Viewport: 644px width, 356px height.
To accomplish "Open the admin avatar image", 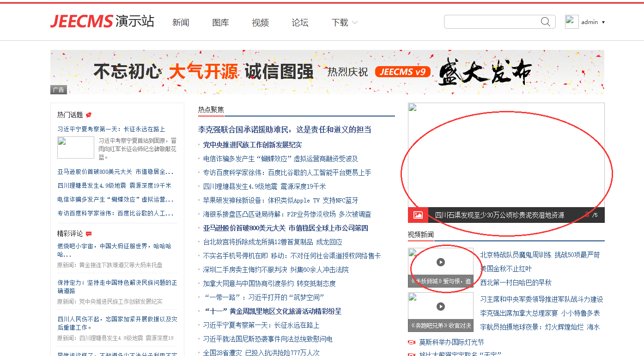I will tap(571, 22).
